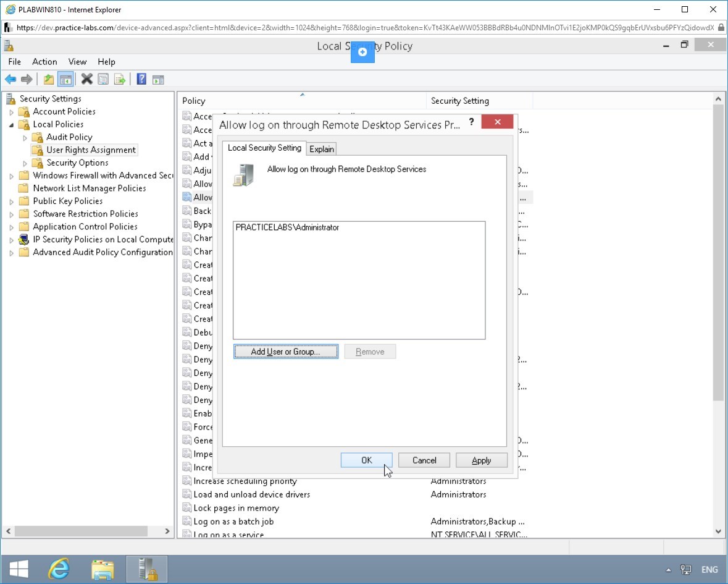
Task: Click the Up One Level folder icon
Action: click(49, 80)
